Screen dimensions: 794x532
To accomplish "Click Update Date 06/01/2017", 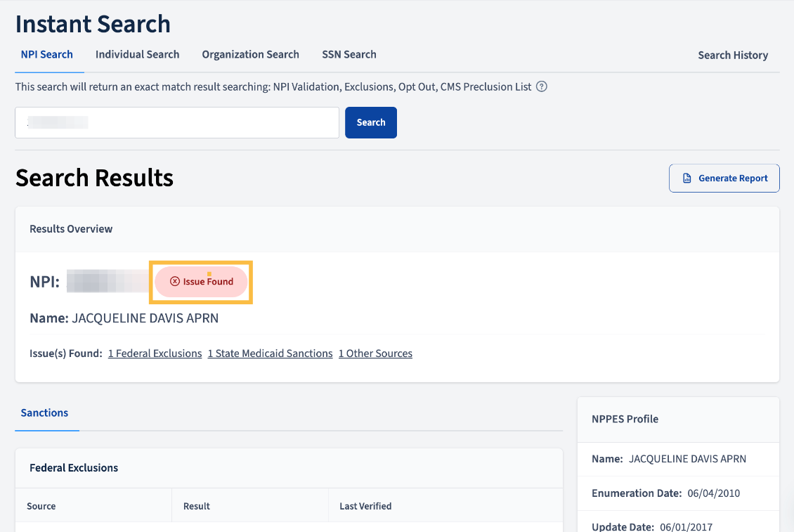I will [x=686, y=527].
